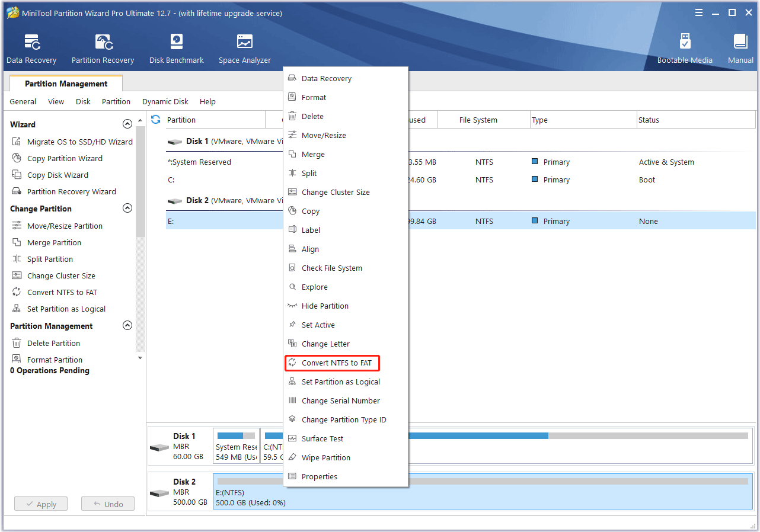This screenshot has width=760, height=532.
Task: Click the Copy Disk Wizard icon
Action: point(17,175)
